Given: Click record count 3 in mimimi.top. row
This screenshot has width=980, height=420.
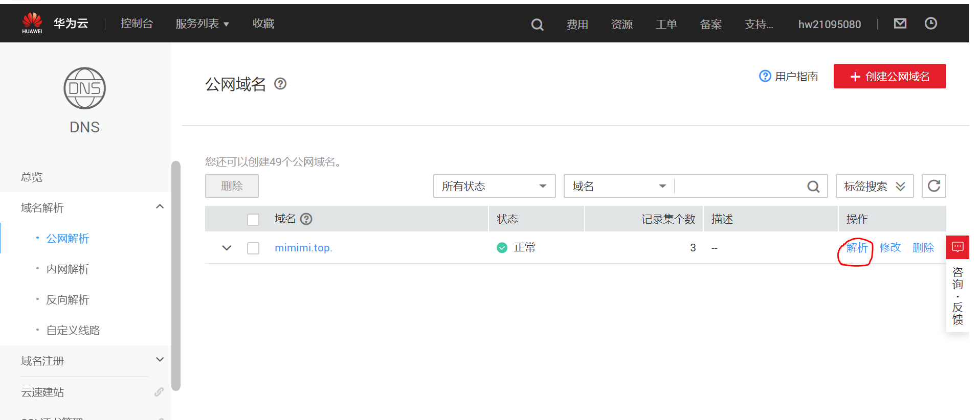Looking at the screenshot, I should (x=693, y=248).
